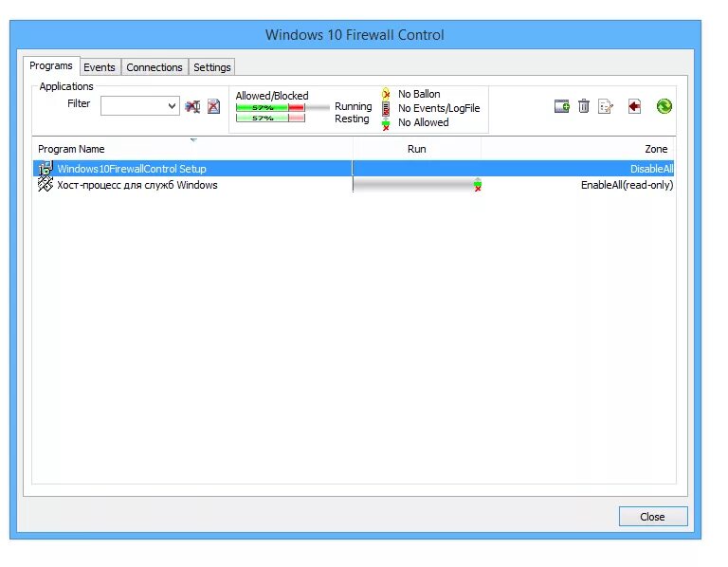Click the Running label
Image resolution: width=728 pixels, height=567 pixels.
point(354,106)
